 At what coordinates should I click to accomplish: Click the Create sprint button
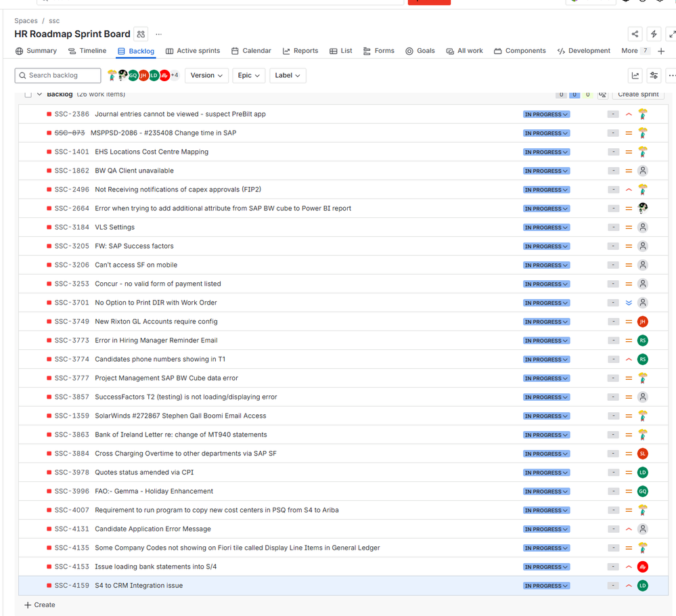pos(637,95)
